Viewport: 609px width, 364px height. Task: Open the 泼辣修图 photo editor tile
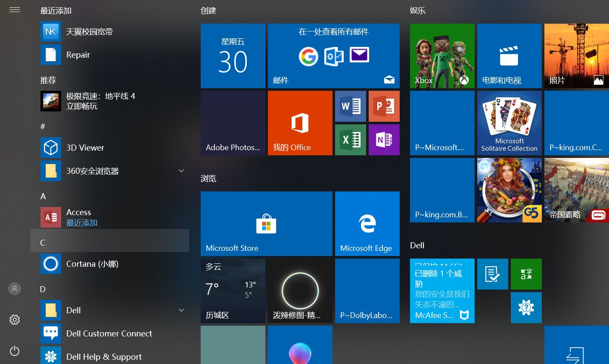(300, 290)
